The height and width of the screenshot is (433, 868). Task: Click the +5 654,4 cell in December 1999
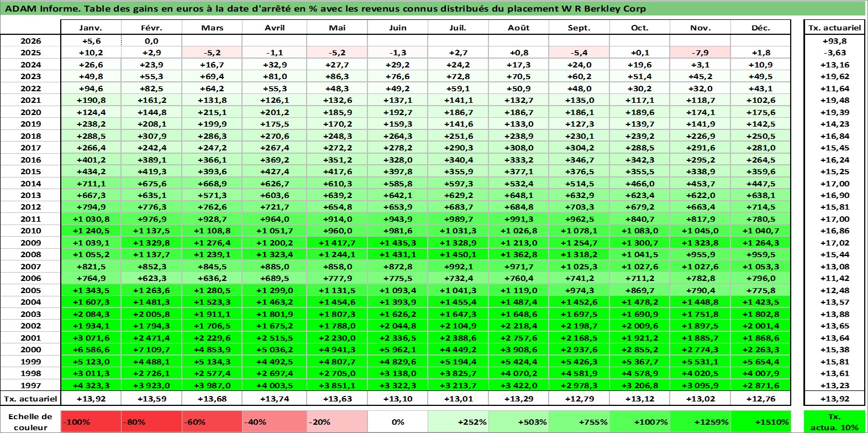pyautogui.click(x=761, y=362)
